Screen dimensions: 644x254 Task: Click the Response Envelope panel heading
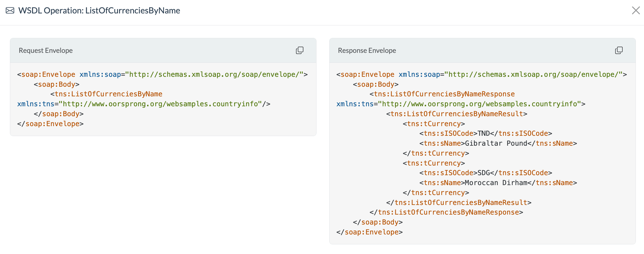367,51
